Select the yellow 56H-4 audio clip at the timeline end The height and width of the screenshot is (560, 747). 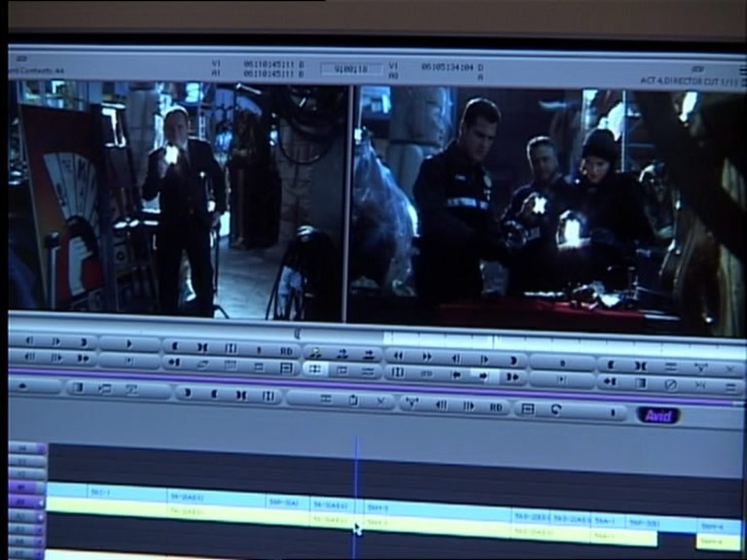click(x=719, y=542)
